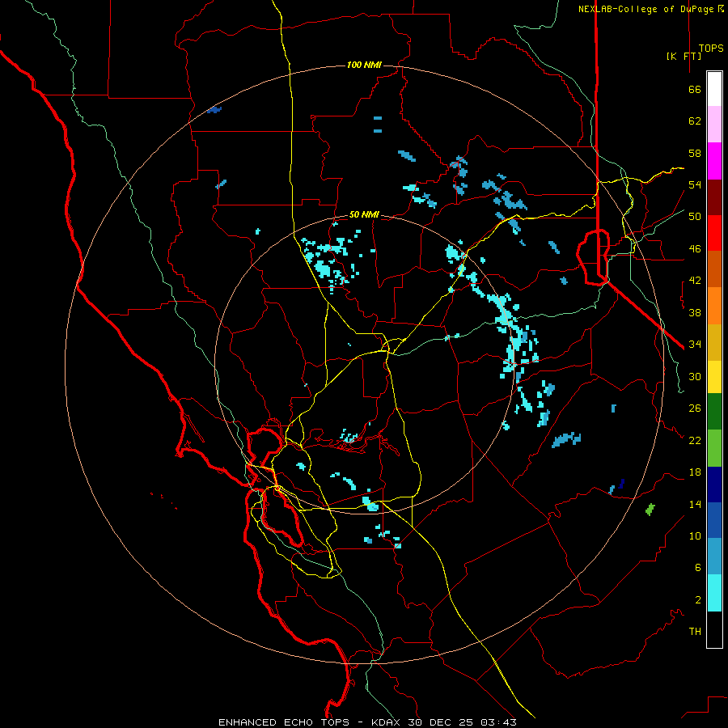This screenshot has width=728, height=728.
Task: Click the cyan legend swatch
Action: (x=714, y=593)
